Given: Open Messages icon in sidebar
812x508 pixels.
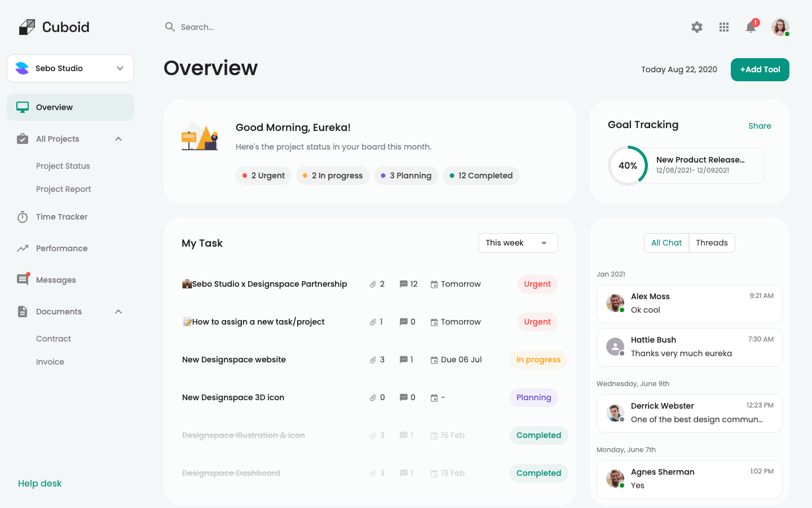Looking at the screenshot, I should click(23, 280).
